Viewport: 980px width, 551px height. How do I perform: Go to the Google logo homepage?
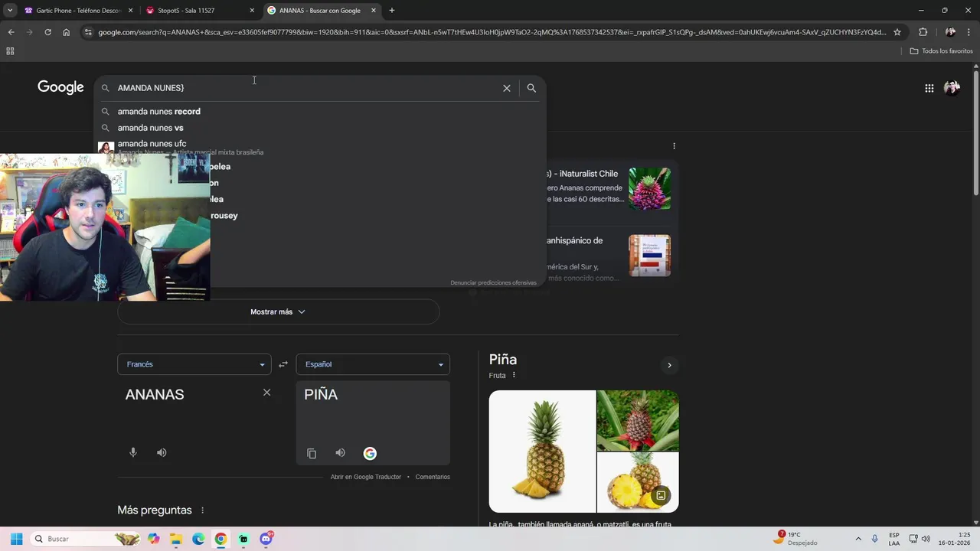pos(60,87)
